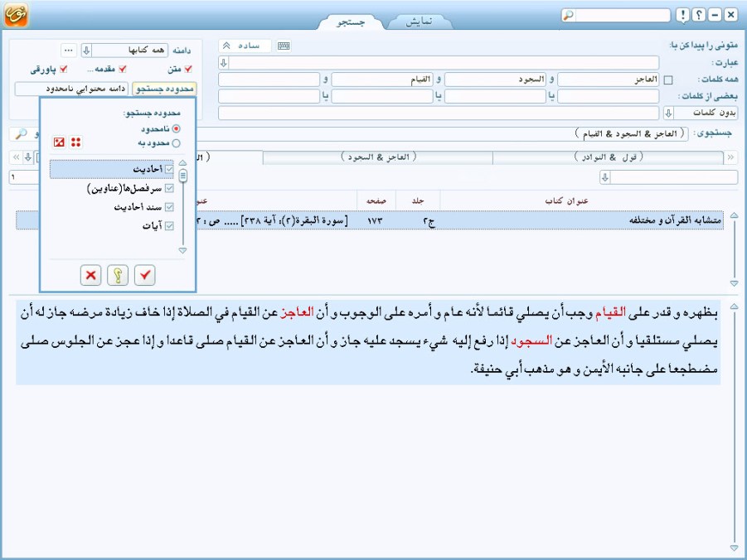This screenshot has width=747, height=560.
Task: Toggle the آیات checkbox
Action: (169, 225)
